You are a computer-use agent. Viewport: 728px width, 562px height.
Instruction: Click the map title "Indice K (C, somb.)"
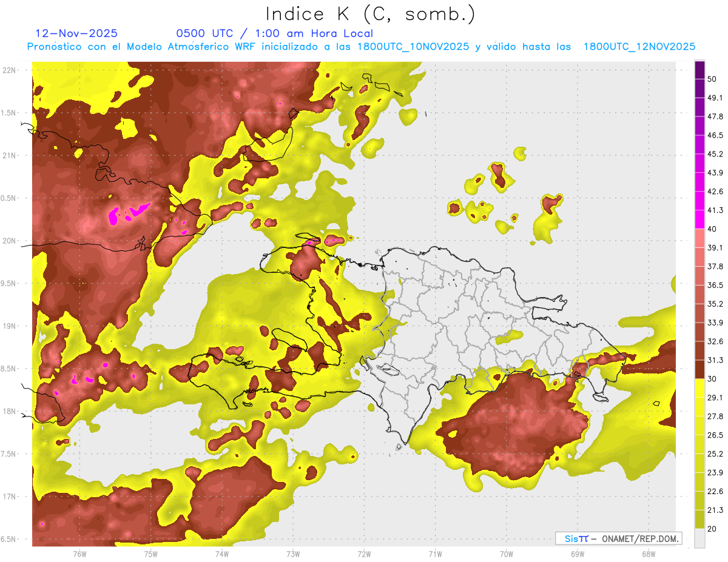[x=371, y=14]
